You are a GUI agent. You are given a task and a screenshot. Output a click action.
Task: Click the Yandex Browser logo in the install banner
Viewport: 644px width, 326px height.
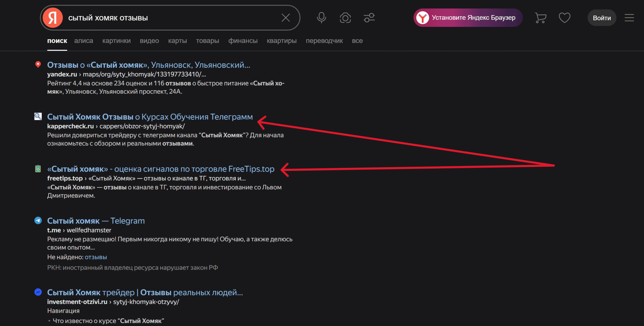tap(423, 18)
